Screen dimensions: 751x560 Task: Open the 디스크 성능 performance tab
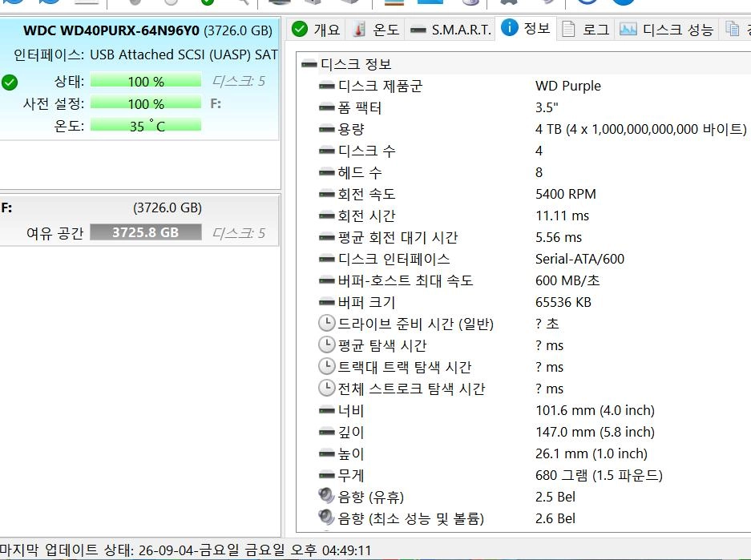coord(666,30)
